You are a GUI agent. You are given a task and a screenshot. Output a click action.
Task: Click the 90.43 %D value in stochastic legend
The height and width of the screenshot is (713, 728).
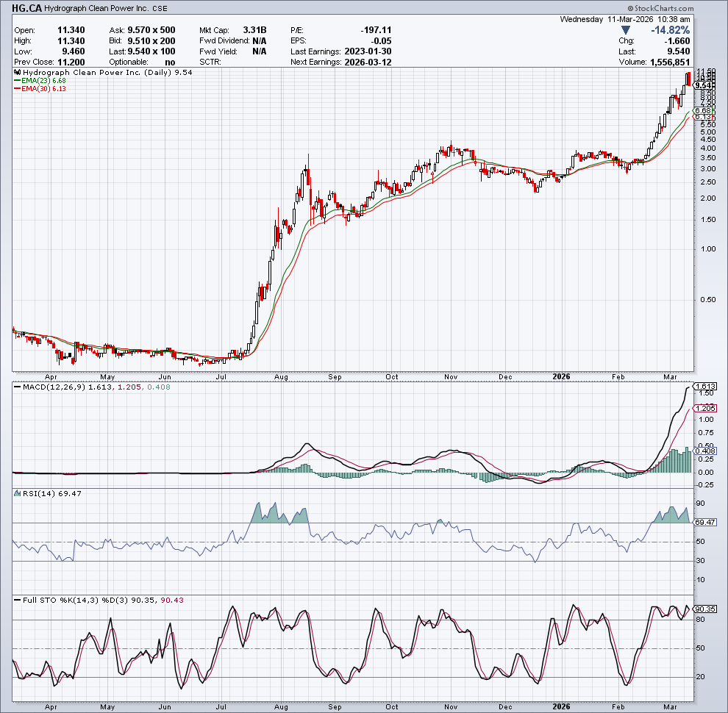click(x=172, y=601)
